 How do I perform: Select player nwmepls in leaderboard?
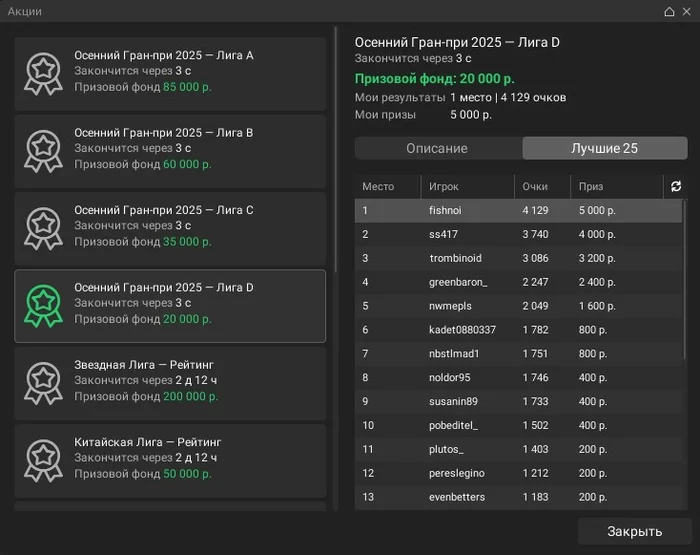518,306
